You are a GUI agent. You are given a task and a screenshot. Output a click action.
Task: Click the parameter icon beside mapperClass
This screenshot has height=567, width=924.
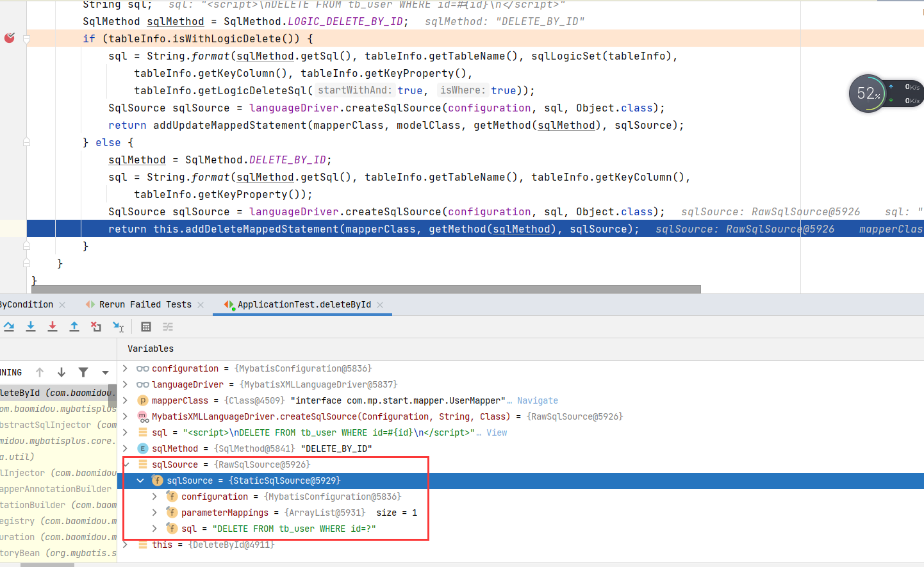click(143, 400)
